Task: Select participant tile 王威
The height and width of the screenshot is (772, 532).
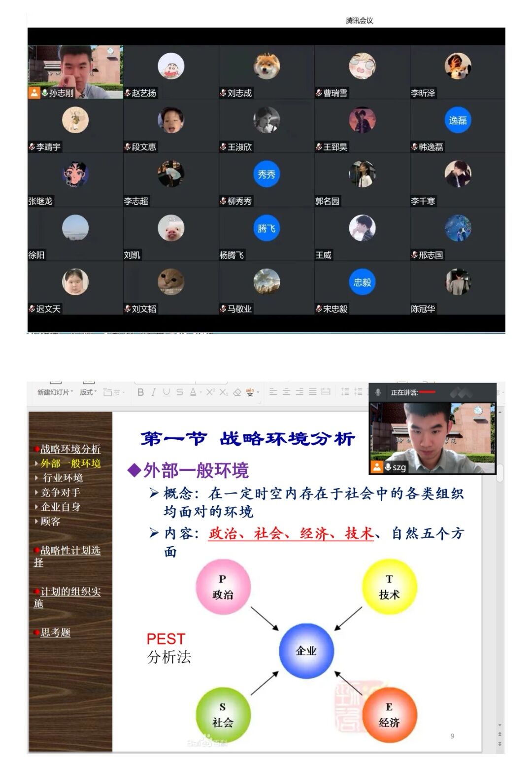Action: [362, 234]
